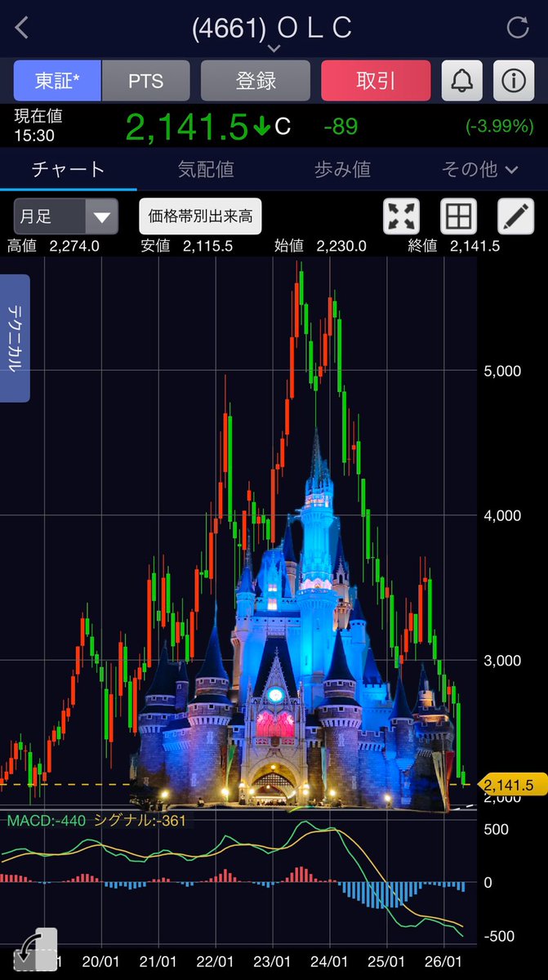This screenshot has width=548, height=980.
Task: Open the その他 dropdown tab
Action: pyautogui.click(x=479, y=169)
